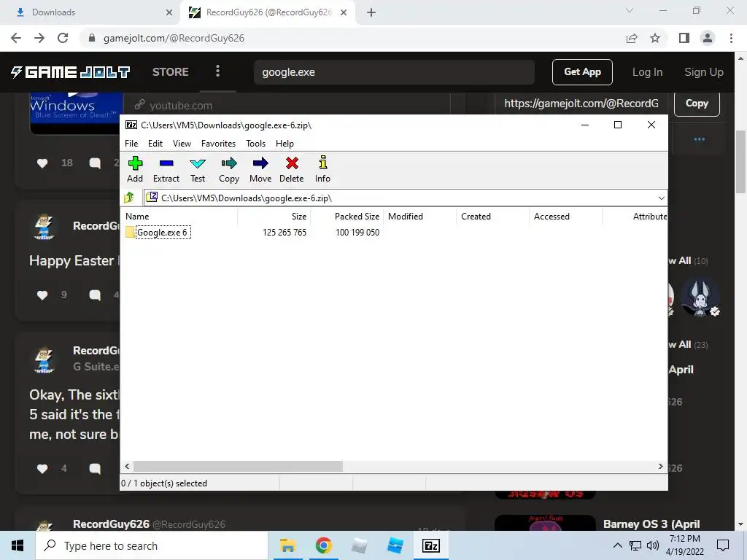Open the View menu in 7-Zip
Viewport: 747px width, 560px height.
pos(182,144)
